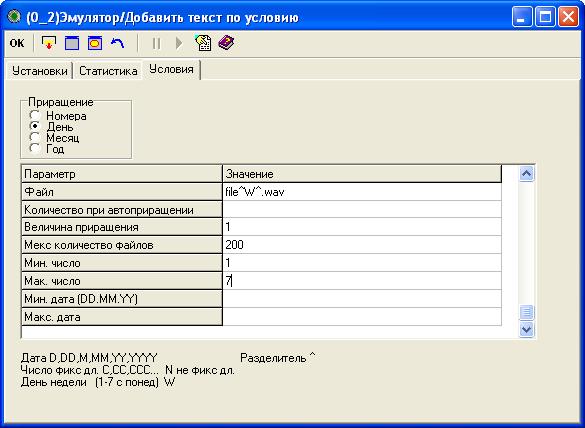Click the yellow oval window toolbar icon

(95, 43)
